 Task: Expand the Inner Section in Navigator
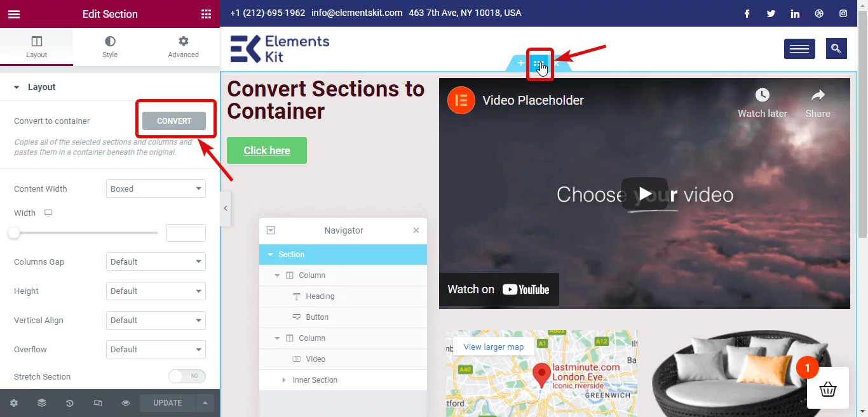click(284, 380)
